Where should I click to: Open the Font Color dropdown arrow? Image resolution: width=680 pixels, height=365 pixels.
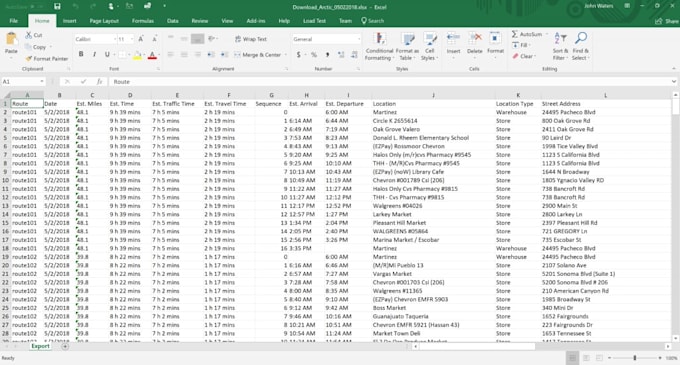click(x=159, y=55)
